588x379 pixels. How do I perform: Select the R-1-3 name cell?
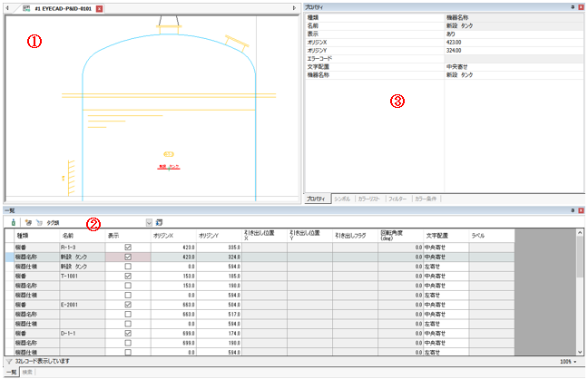click(x=83, y=248)
